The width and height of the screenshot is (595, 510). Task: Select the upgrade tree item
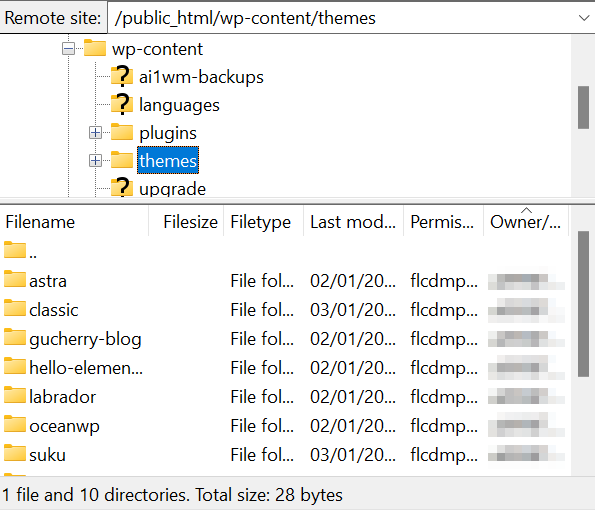pos(172,189)
